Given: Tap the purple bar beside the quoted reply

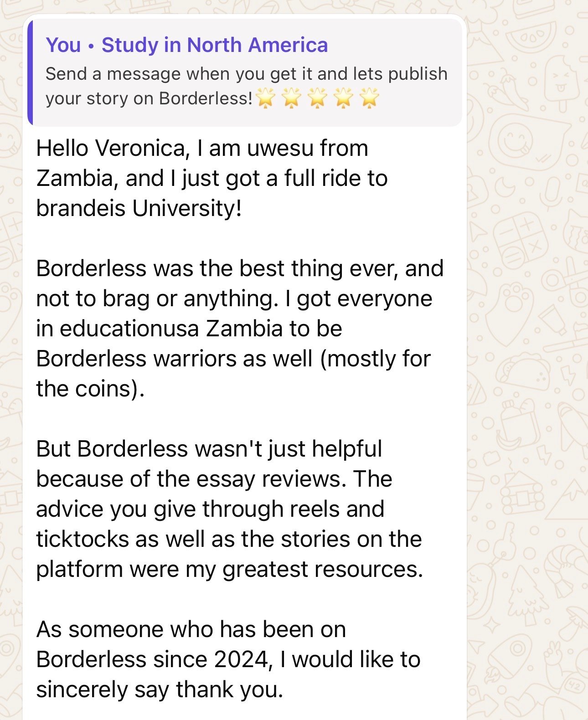Looking at the screenshot, I should [30, 73].
